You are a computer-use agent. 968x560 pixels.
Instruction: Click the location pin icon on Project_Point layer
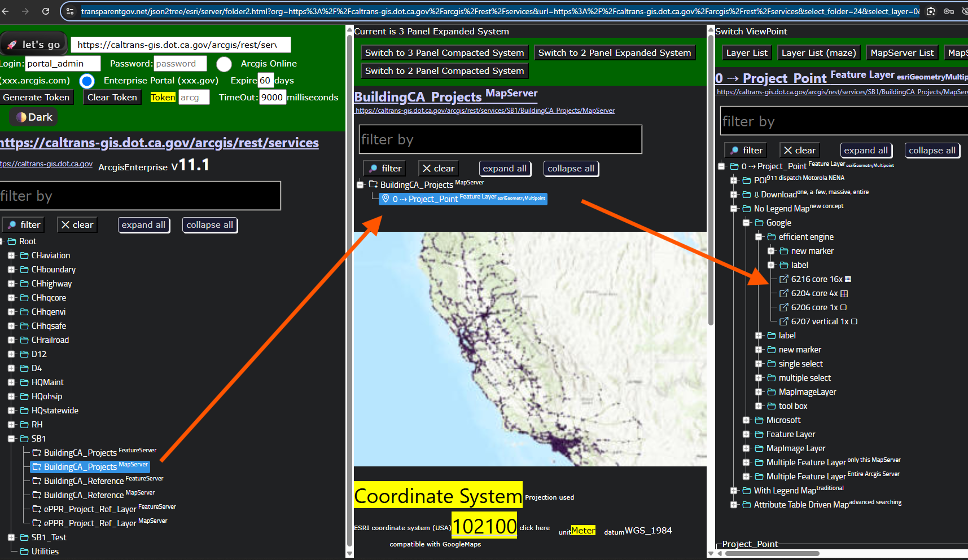coord(386,199)
